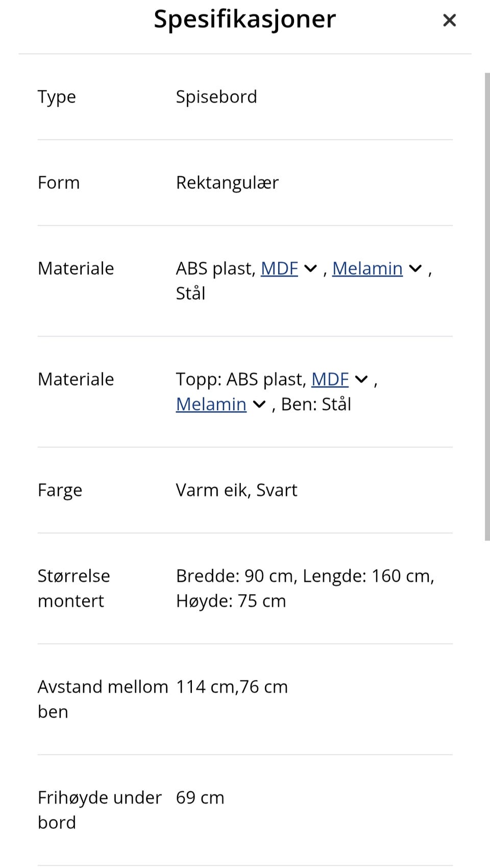
Task: Expand chevron beside first Melamin link
Action: pos(415,269)
